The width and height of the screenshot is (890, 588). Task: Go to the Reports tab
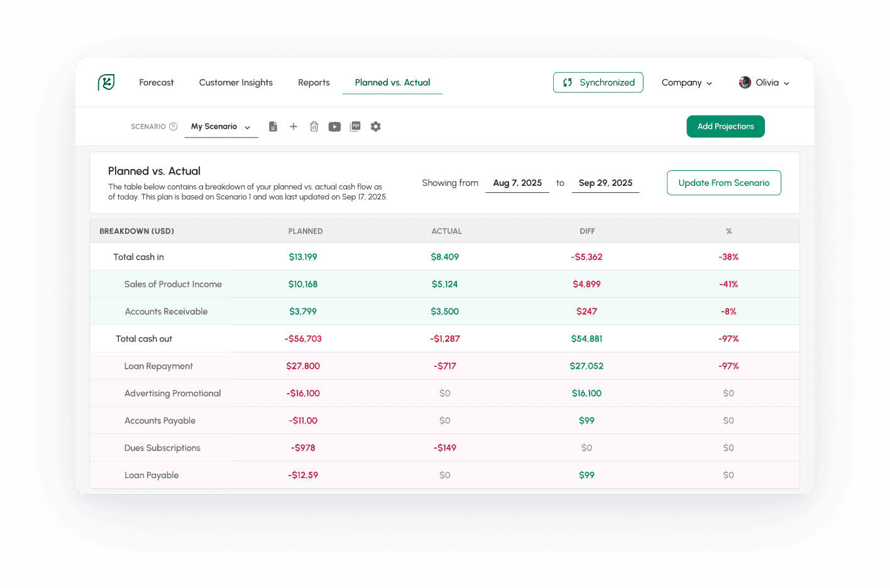(x=314, y=82)
